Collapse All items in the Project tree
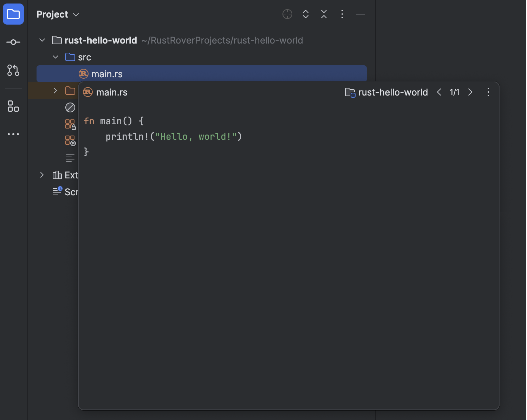 click(324, 14)
